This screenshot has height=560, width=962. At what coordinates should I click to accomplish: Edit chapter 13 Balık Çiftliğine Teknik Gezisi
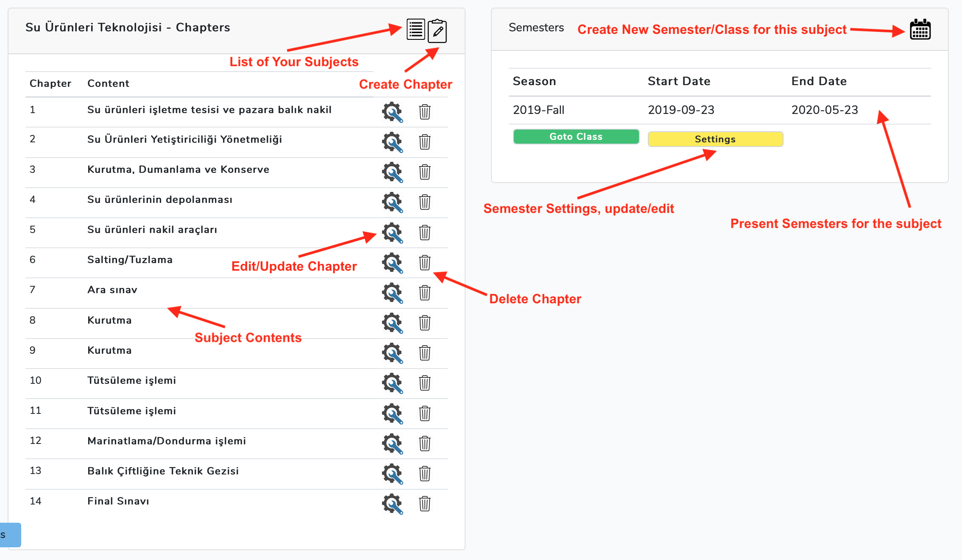[392, 474]
